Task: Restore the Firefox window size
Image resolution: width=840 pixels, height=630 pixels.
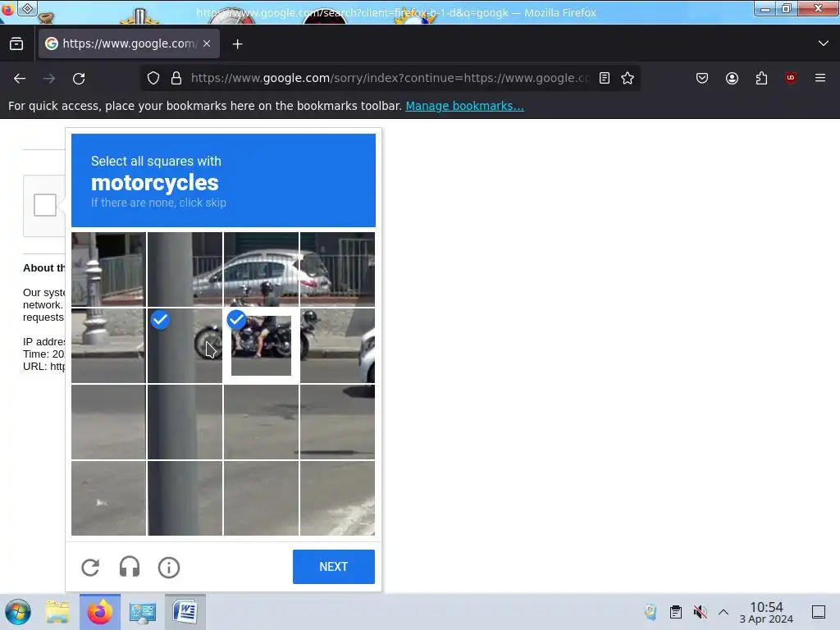Action: [x=787, y=9]
